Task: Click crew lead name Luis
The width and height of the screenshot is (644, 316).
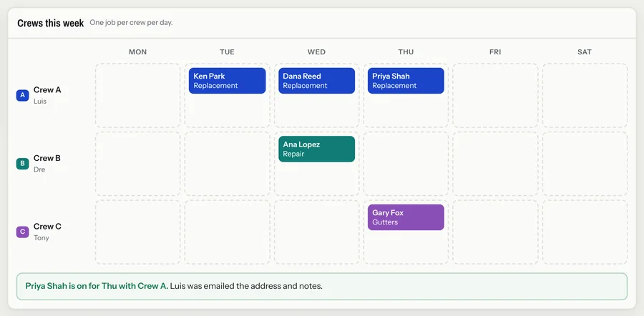Action: pos(40,101)
